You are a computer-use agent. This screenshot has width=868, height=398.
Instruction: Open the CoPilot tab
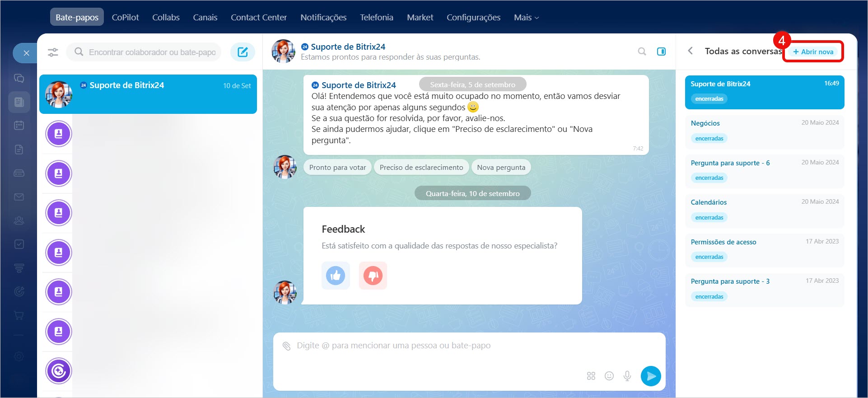[125, 18]
